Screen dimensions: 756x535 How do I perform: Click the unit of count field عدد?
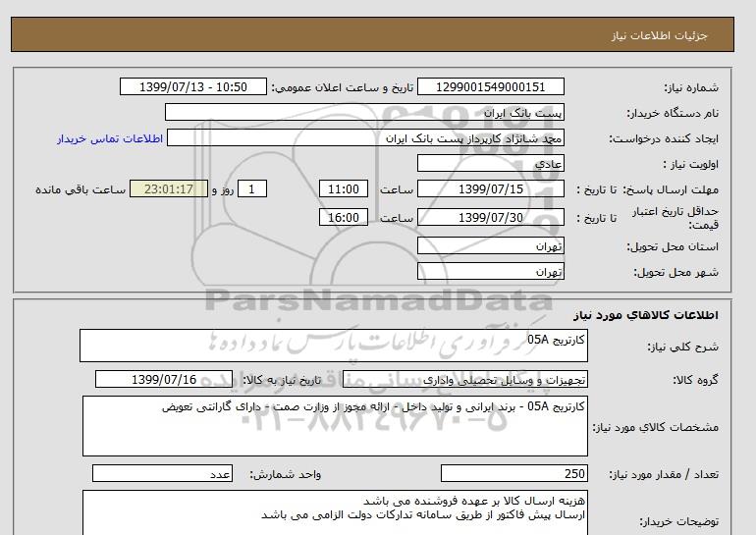click(x=162, y=473)
